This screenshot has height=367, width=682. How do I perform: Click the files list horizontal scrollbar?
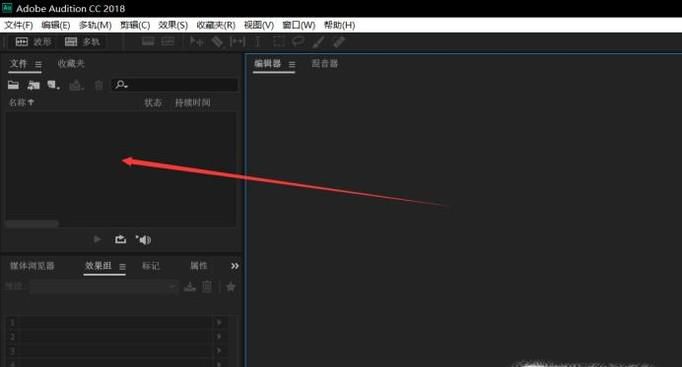[32, 224]
